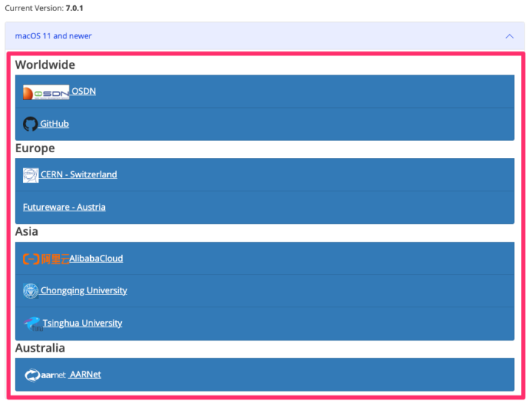Click the CERN logo icon
This screenshot has width=532, height=407.
[x=30, y=175]
